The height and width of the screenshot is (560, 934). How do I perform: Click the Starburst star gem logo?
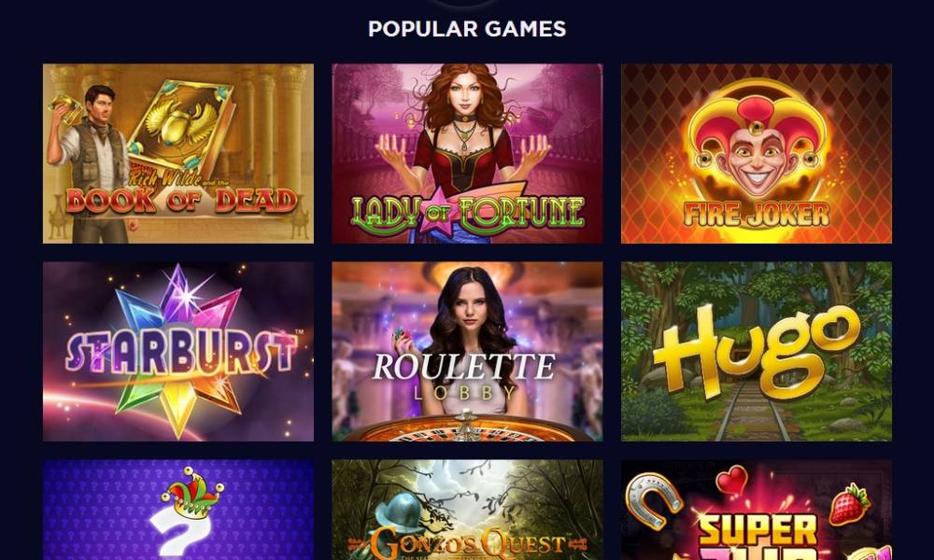(178, 351)
